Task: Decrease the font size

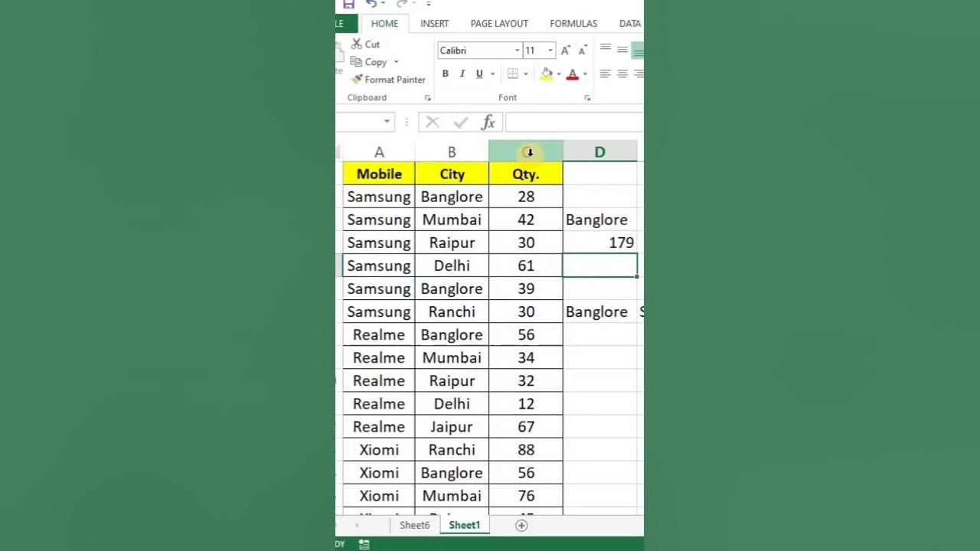Action: (x=583, y=51)
